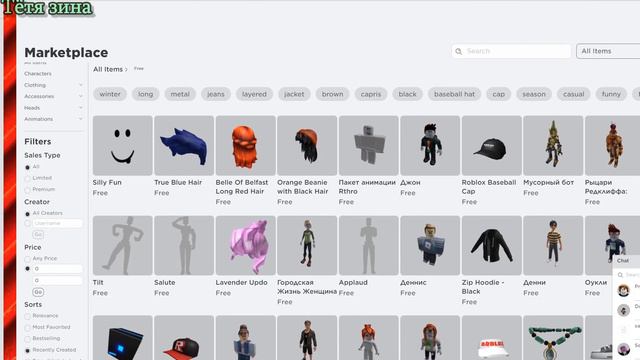This screenshot has height=360, width=640.
Task: Open the Salute emote thumbnail
Action: (x=184, y=245)
